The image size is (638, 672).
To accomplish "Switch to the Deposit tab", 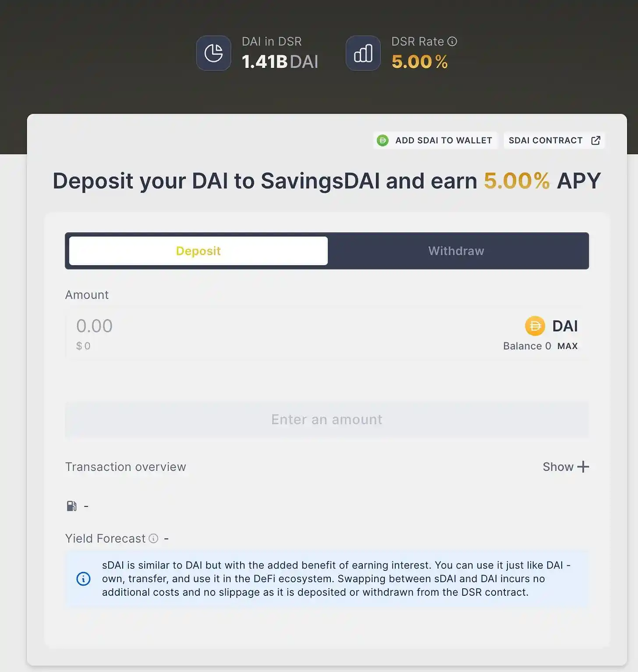I will pos(198,251).
